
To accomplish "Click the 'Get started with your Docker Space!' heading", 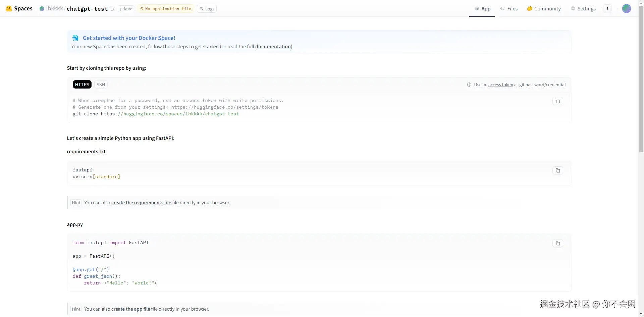I will (x=129, y=38).
